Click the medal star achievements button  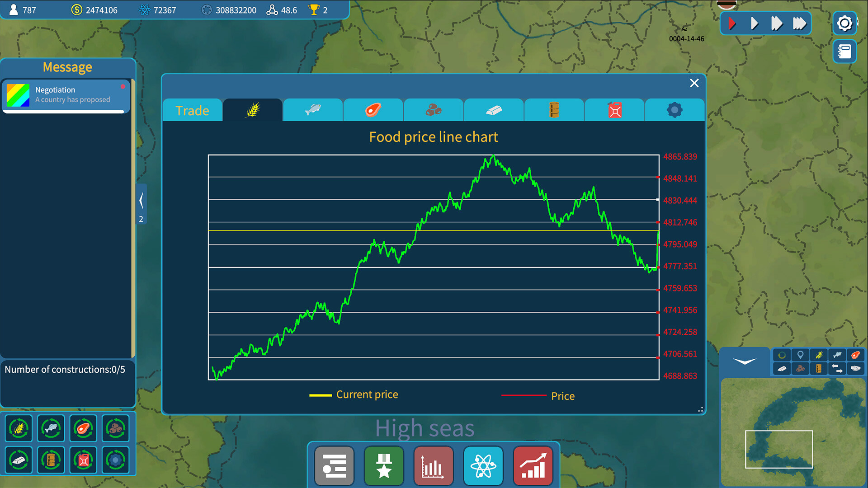pos(384,466)
